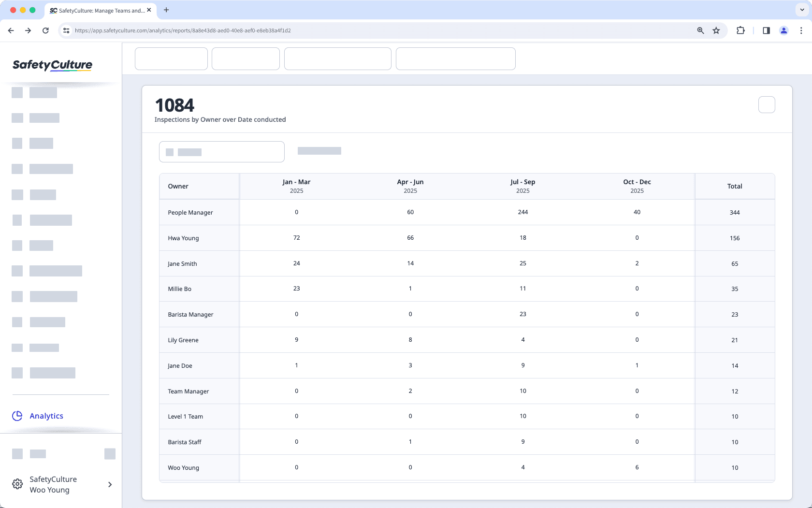Click the browser back arrow
Viewport: 812px width, 508px height.
(x=11, y=30)
